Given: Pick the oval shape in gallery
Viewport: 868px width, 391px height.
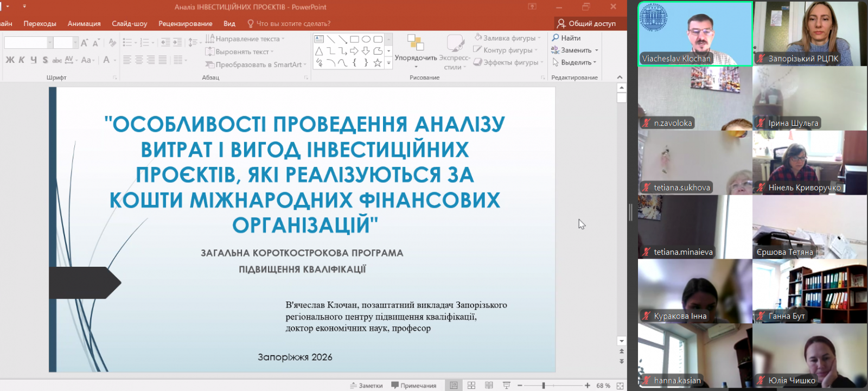Looking at the screenshot, I should 366,39.
